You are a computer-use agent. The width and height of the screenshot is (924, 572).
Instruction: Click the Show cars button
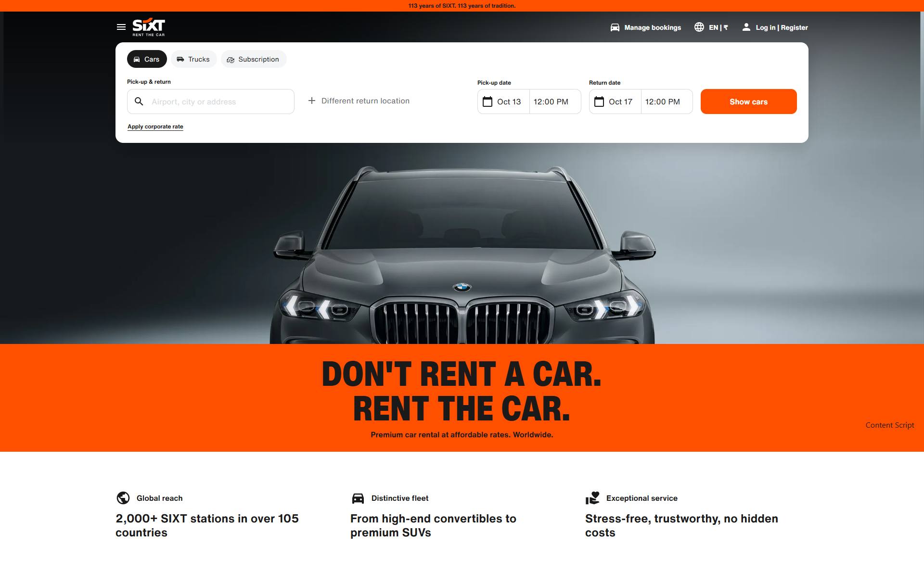[748, 102]
